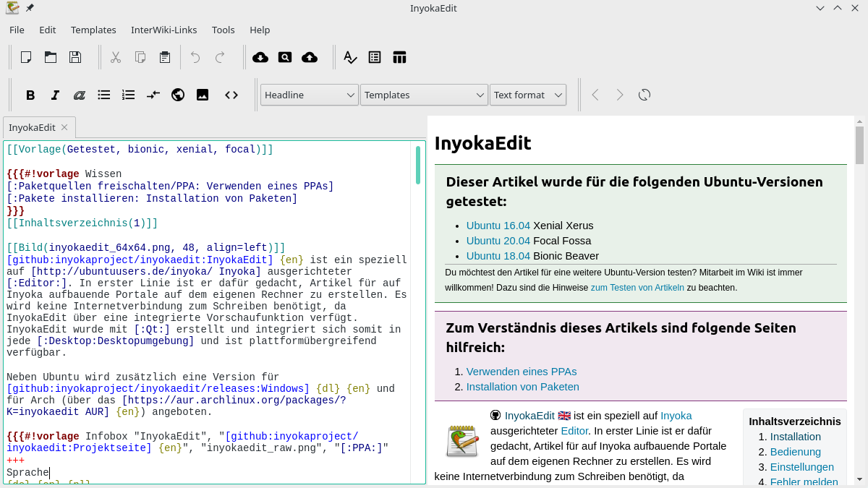The image size is (868, 488).
Task: Upload the article with the cloud-up icon
Action: [x=310, y=57]
